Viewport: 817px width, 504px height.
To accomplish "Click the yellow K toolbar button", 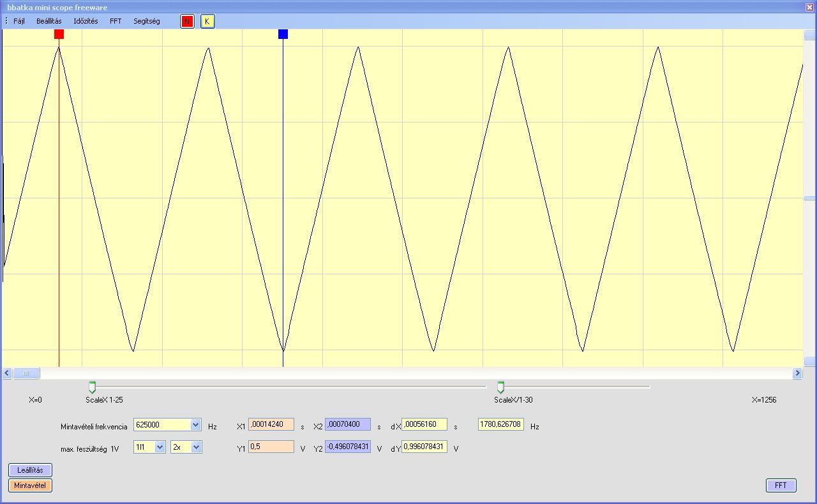I will point(207,21).
